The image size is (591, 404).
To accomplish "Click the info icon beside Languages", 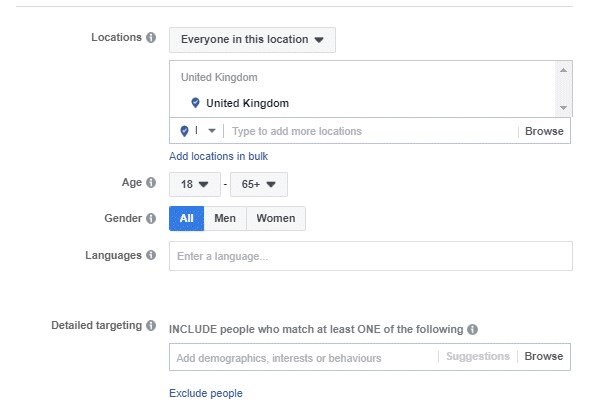I will (x=151, y=255).
